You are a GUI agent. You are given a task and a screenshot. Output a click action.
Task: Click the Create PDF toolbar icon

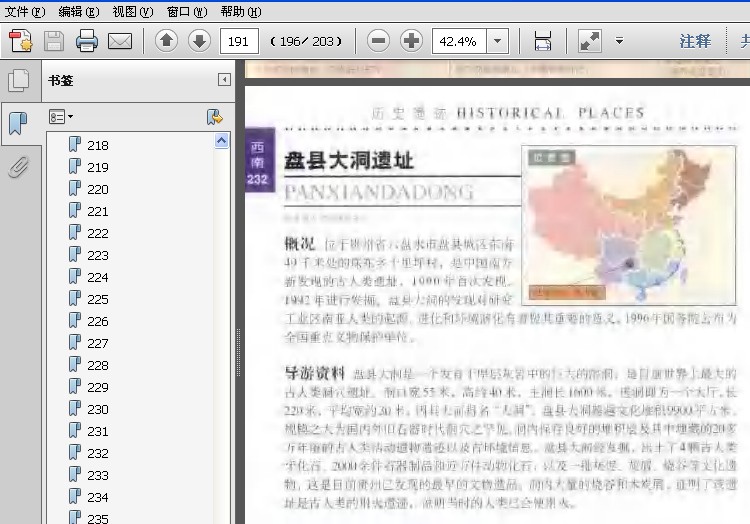[21, 41]
